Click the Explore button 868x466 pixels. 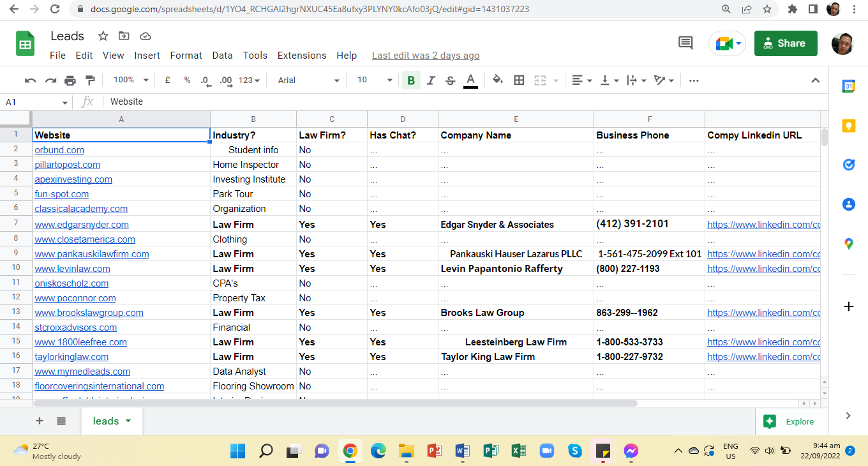pos(791,421)
